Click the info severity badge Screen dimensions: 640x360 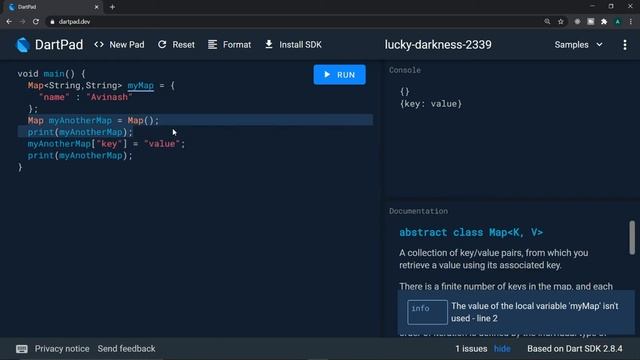pyautogui.click(x=427, y=312)
